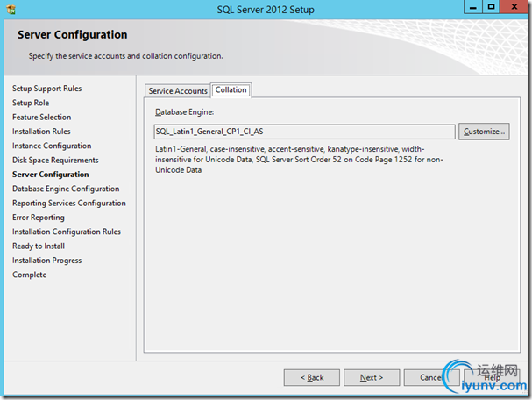Viewport: 532px width, 400px height.
Task: Open the Customize collation dialog
Action: point(484,132)
